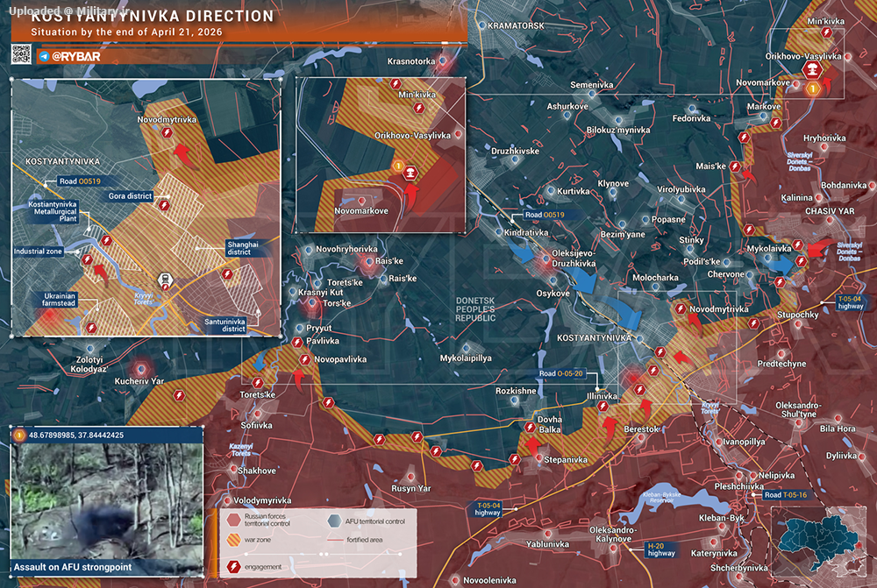Viewport: 877px width, 588px height.
Task: Click the Telegram logo next to @RYBAR
Action: tap(44, 56)
